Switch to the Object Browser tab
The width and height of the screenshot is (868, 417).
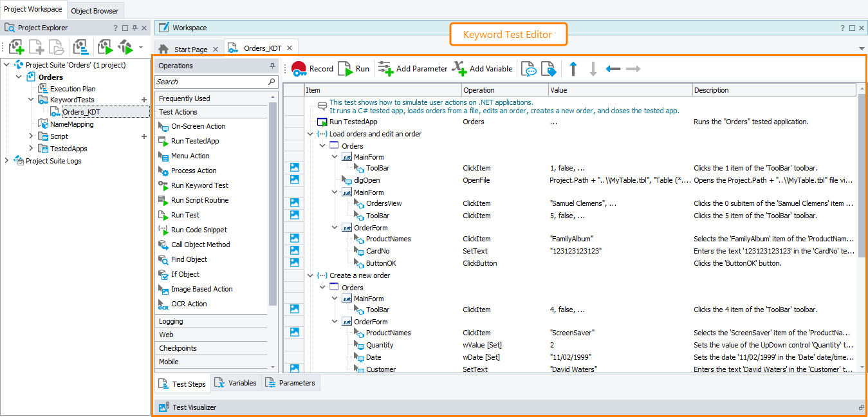(95, 11)
